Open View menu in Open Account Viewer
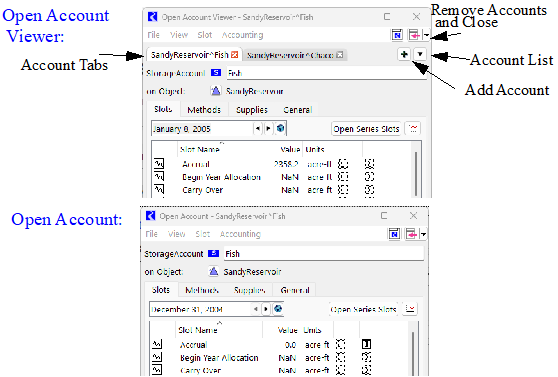Image resolution: width=558 pixels, height=377 pixels. [179, 35]
